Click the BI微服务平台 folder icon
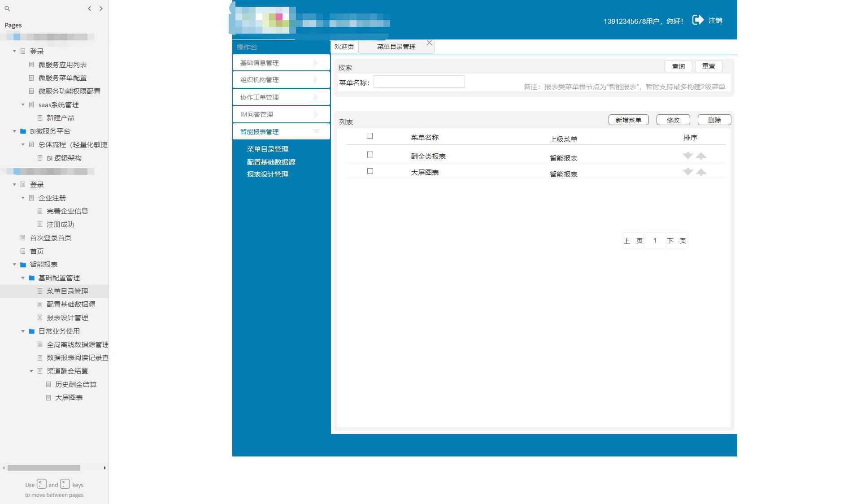The width and height of the screenshot is (861, 504). click(23, 131)
